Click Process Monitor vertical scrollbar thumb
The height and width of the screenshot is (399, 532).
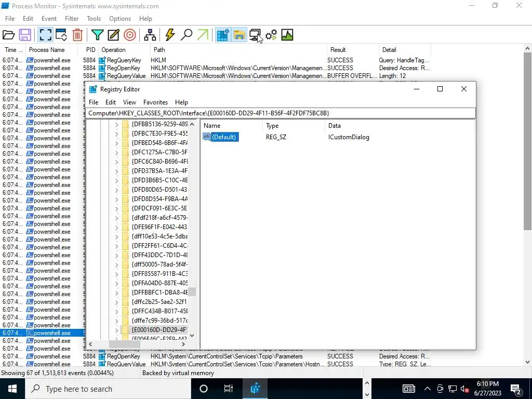pyautogui.click(x=527, y=141)
